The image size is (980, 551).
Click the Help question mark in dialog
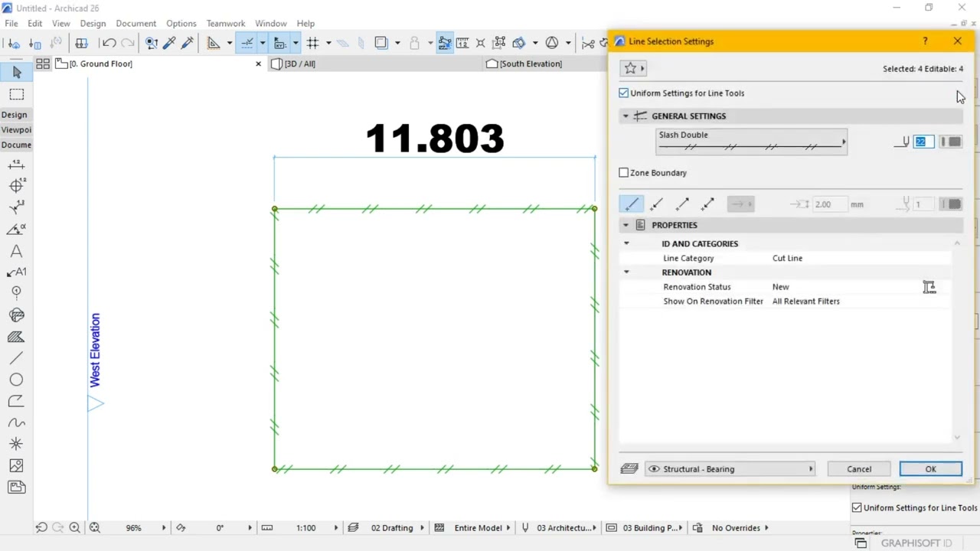pos(925,41)
